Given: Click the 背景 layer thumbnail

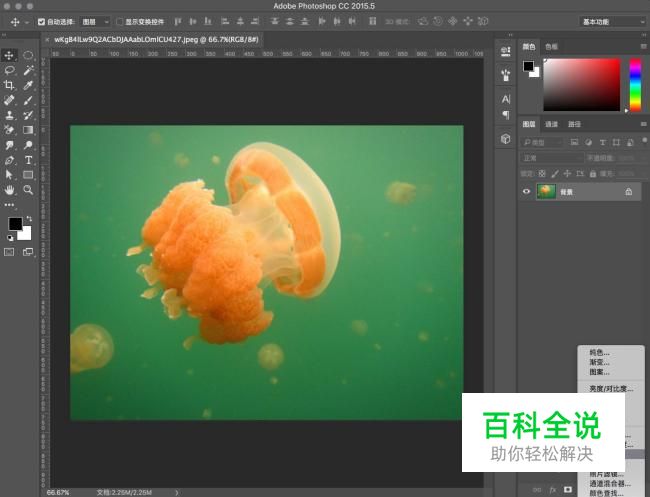Looking at the screenshot, I should click(x=546, y=191).
